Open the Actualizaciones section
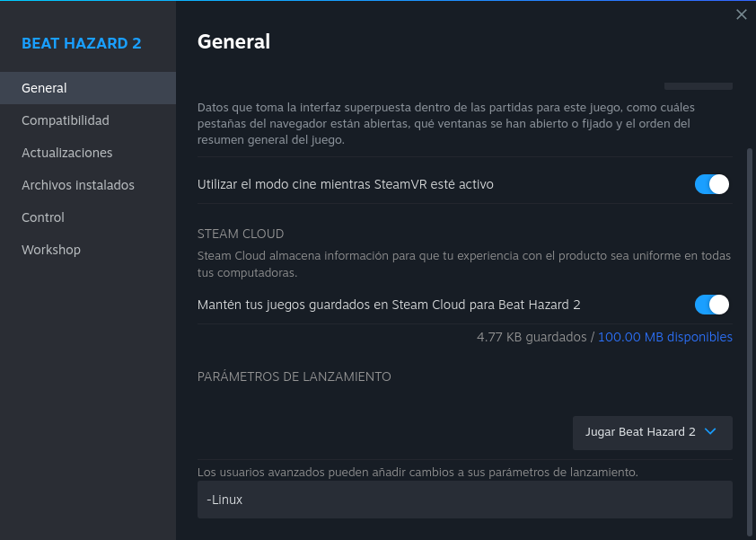Screen dimensions: 756x540 [x=67, y=153]
